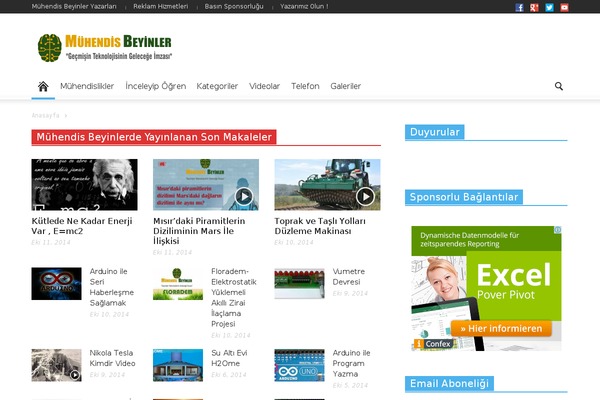This screenshot has height=400, width=600.
Task: Go to home via house icon
Action: pyautogui.click(x=43, y=86)
